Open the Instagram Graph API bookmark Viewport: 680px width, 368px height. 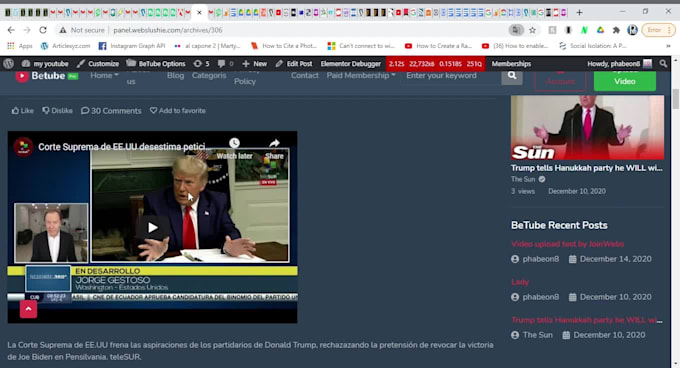[132, 46]
